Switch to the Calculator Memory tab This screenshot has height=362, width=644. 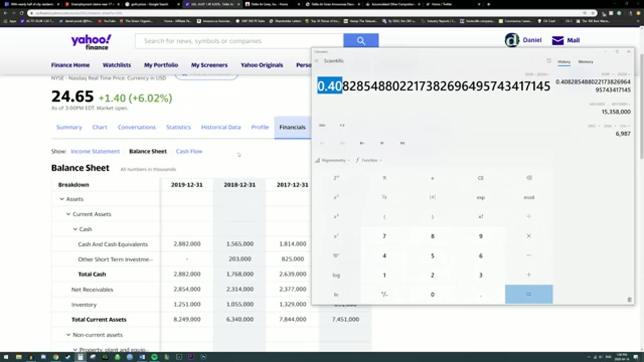point(586,62)
